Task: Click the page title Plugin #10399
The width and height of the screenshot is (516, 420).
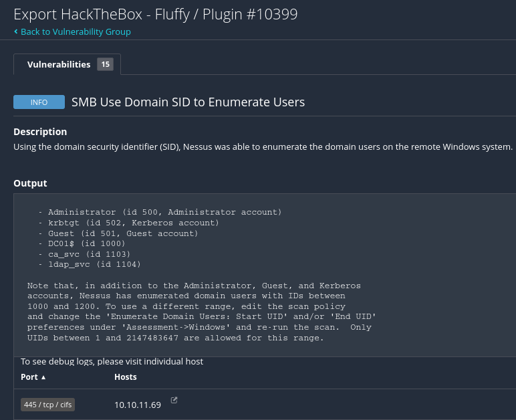Action: (x=155, y=14)
